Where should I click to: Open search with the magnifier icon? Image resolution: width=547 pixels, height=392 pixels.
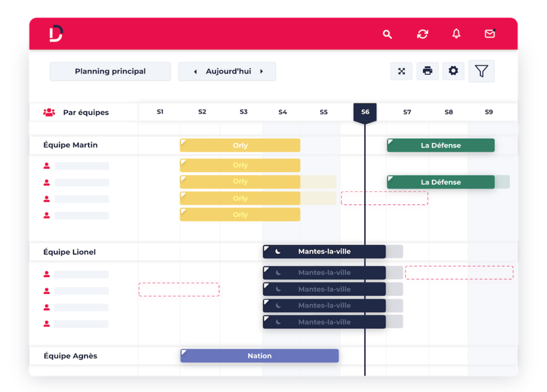pos(387,34)
